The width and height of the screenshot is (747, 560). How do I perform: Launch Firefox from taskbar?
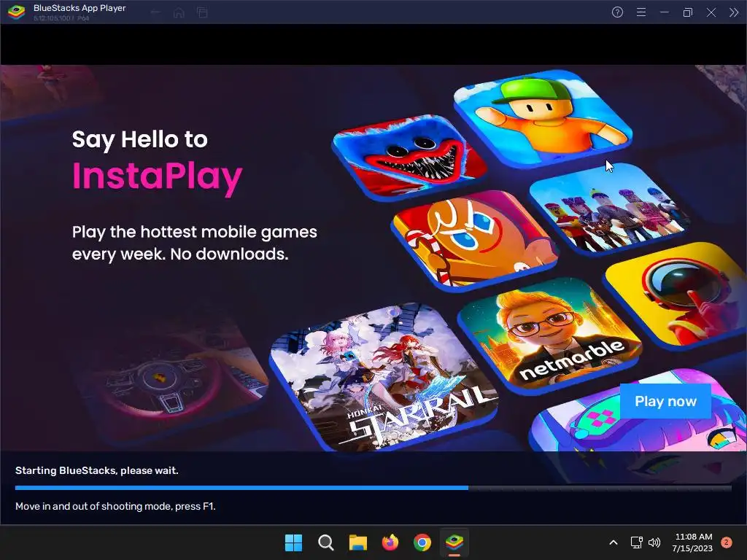(x=390, y=542)
